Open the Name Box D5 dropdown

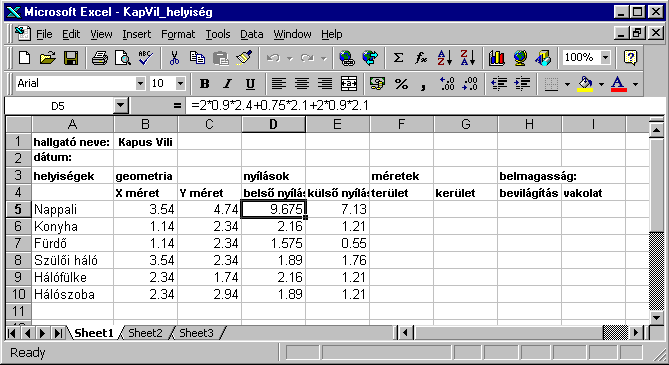121,105
